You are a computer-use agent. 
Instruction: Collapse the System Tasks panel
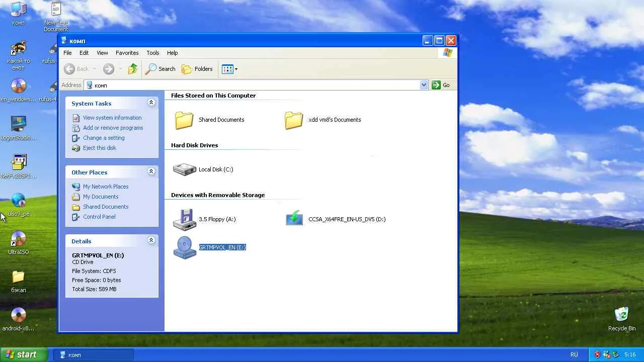click(x=151, y=103)
